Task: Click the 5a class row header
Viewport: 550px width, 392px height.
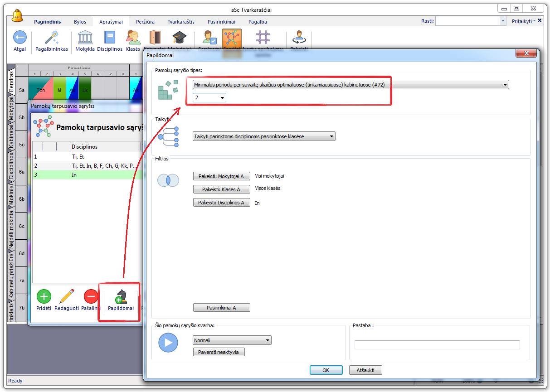Action: point(22,90)
